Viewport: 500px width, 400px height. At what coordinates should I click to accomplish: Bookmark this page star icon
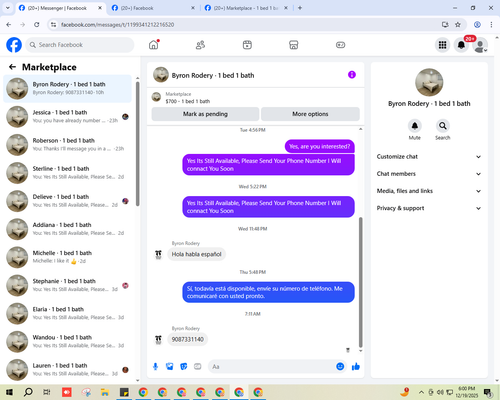tap(458, 24)
